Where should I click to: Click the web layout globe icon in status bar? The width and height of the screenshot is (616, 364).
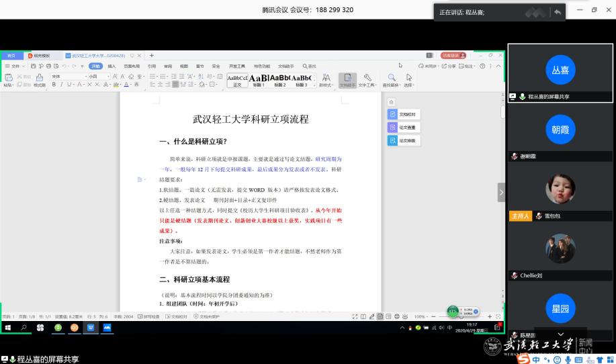click(x=397, y=316)
